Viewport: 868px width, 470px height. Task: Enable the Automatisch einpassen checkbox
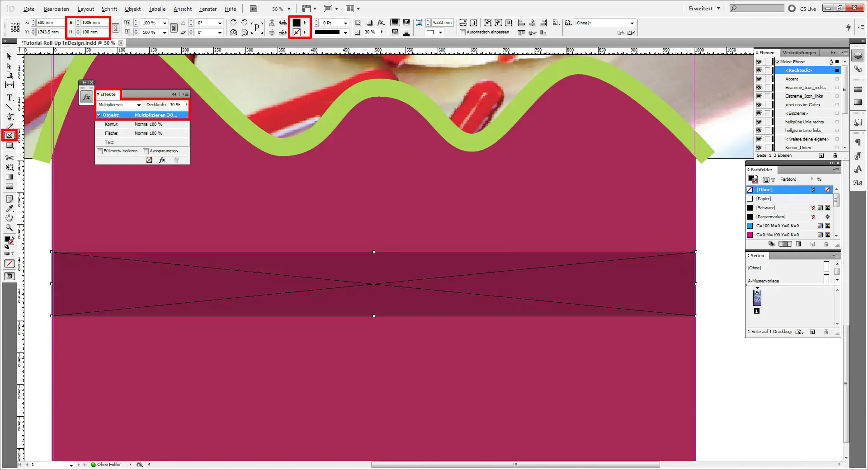pyautogui.click(x=463, y=32)
